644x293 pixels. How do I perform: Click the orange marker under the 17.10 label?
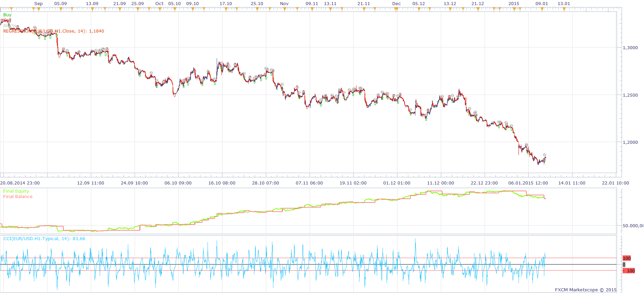point(226,9)
